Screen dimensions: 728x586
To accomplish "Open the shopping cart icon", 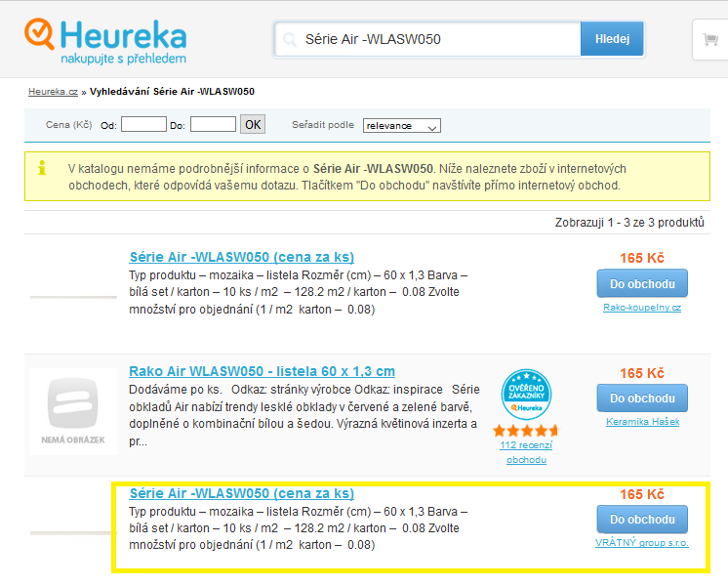I will click(x=709, y=39).
